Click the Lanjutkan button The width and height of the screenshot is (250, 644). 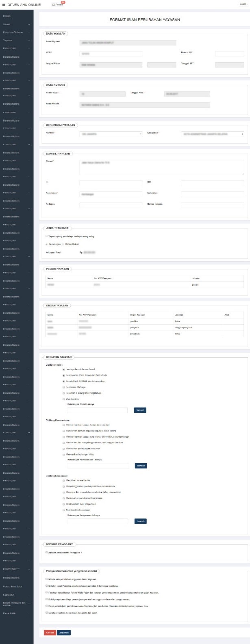tap(64, 633)
